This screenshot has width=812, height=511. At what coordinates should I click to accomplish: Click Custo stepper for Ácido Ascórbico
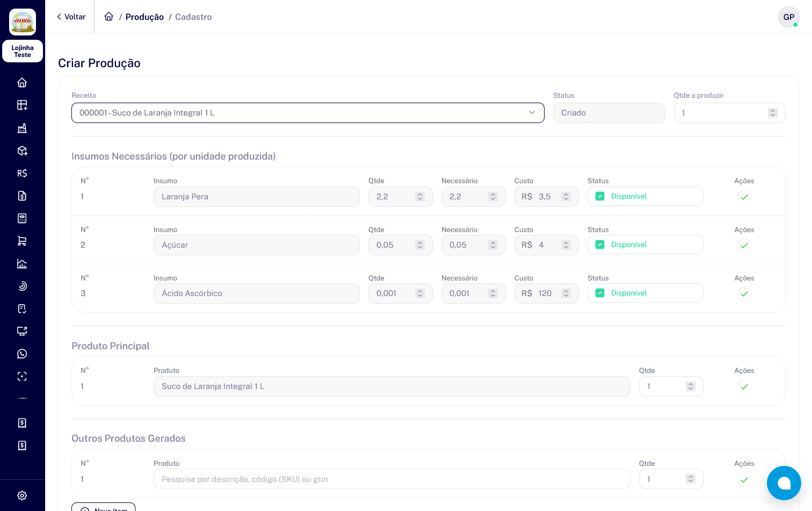[565, 293]
